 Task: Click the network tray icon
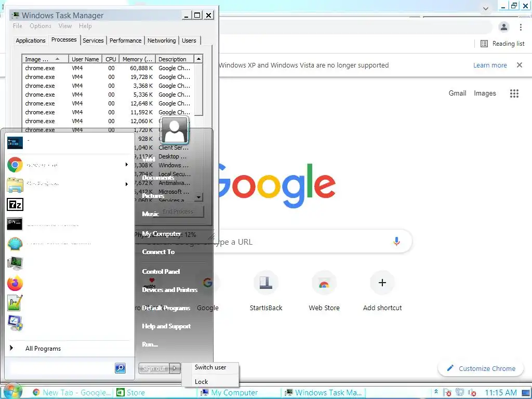pos(459,393)
